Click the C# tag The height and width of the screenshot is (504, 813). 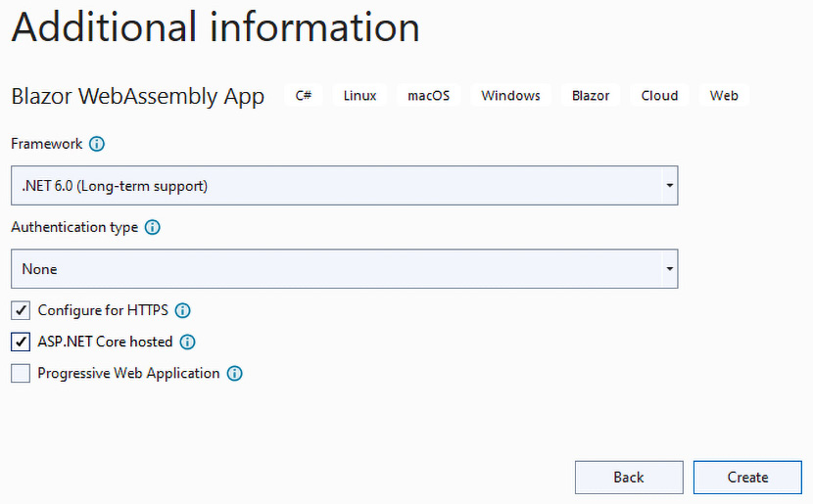tap(304, 95)
